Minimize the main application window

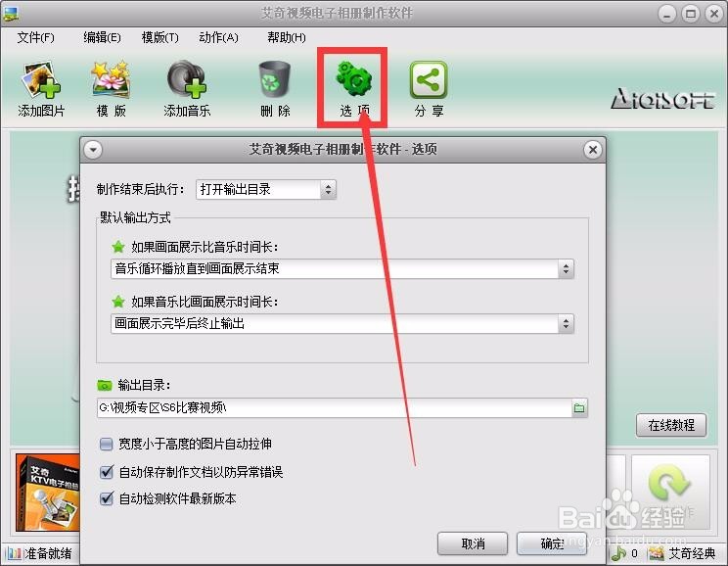666,14
